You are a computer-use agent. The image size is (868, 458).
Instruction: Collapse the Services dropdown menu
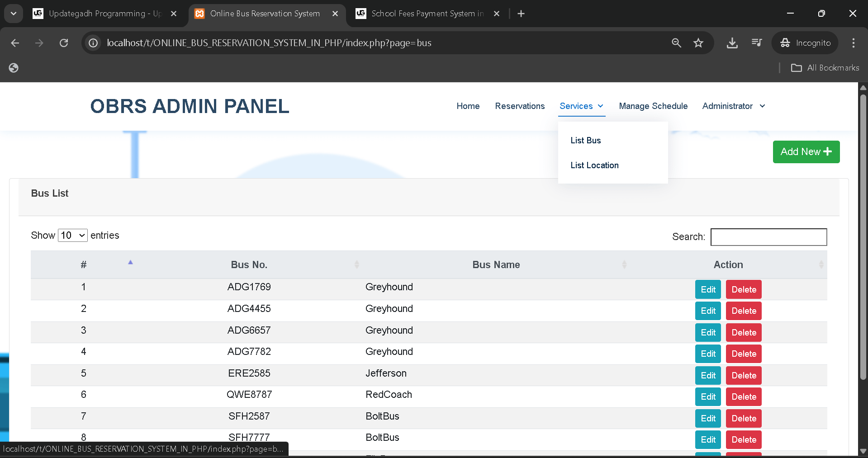point(581,106)
